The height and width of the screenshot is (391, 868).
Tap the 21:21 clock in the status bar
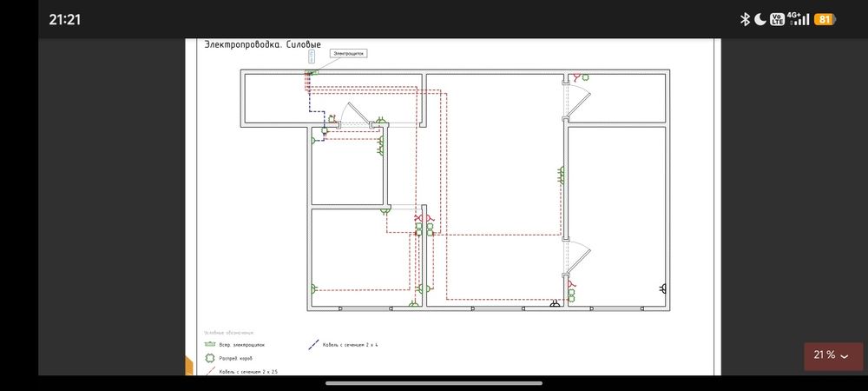65,19
